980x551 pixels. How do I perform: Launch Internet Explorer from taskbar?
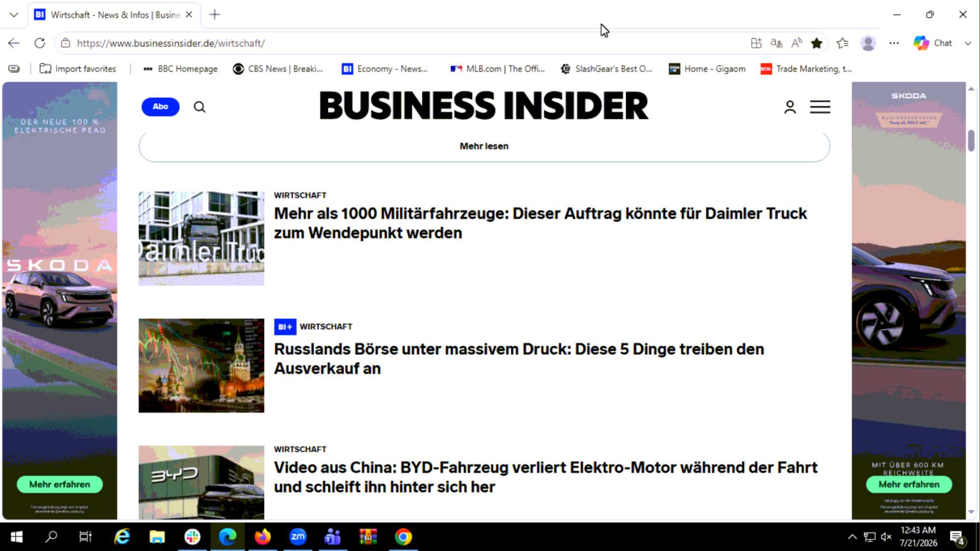122,537
